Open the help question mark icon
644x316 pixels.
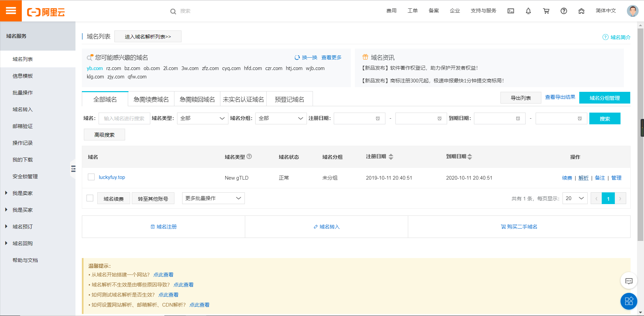[x=564, y=11]
